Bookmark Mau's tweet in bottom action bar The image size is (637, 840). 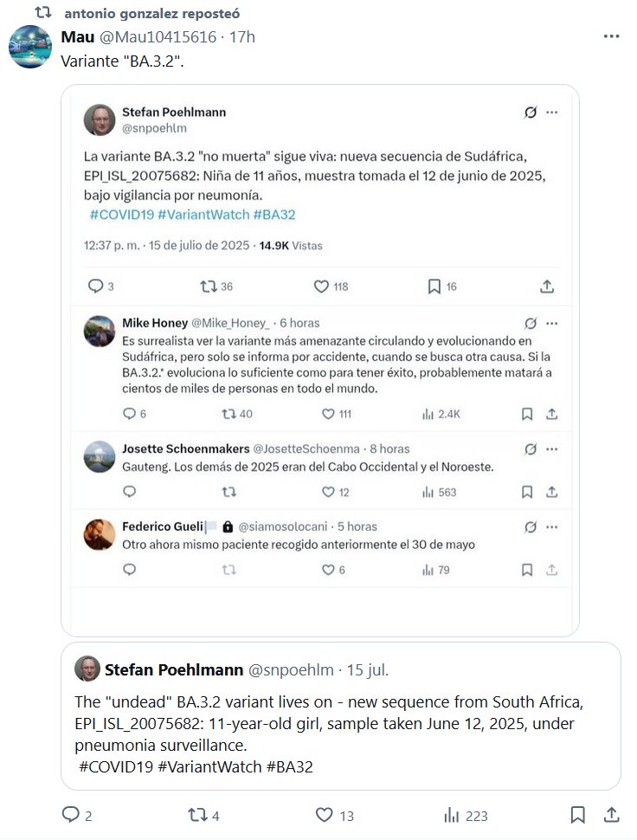[578, 815]
